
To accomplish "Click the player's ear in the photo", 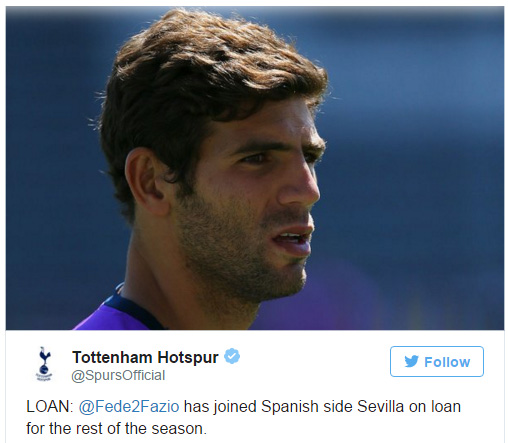I will pyautogui.click(x=146, y=182).
